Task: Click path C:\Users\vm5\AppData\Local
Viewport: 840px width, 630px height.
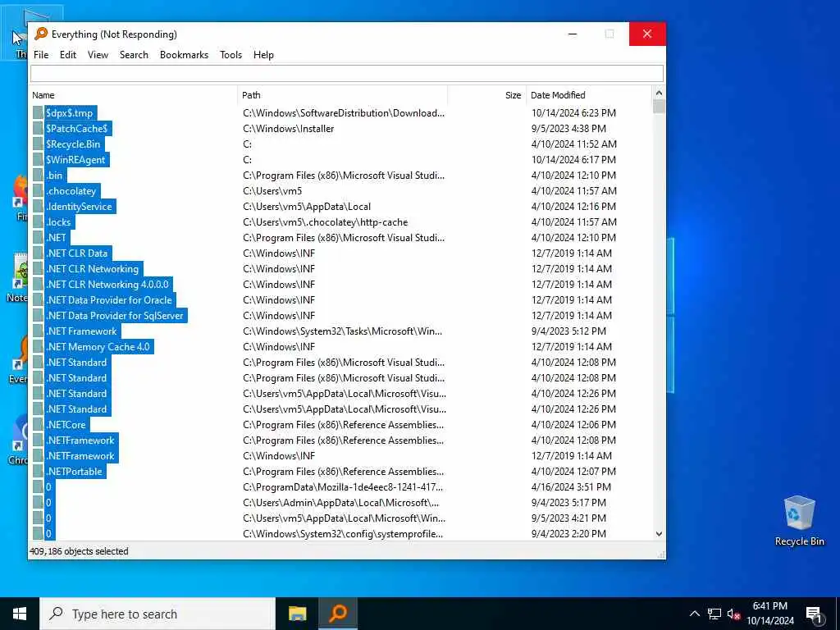Action: tap(307, 206)
